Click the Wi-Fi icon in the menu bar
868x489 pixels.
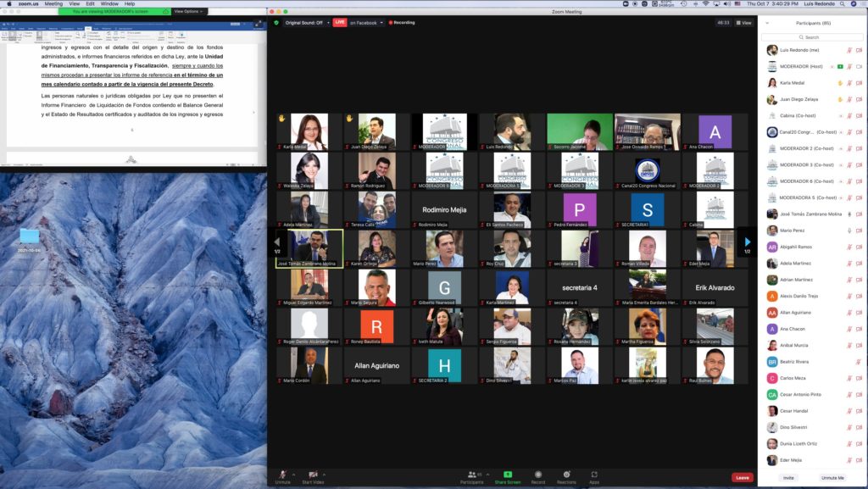[705, 3]
